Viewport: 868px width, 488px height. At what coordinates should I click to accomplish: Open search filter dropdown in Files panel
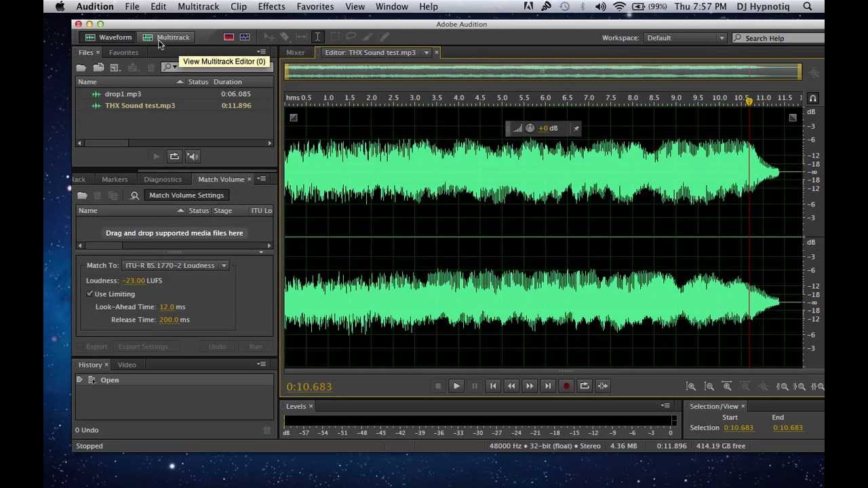[169, 67]
